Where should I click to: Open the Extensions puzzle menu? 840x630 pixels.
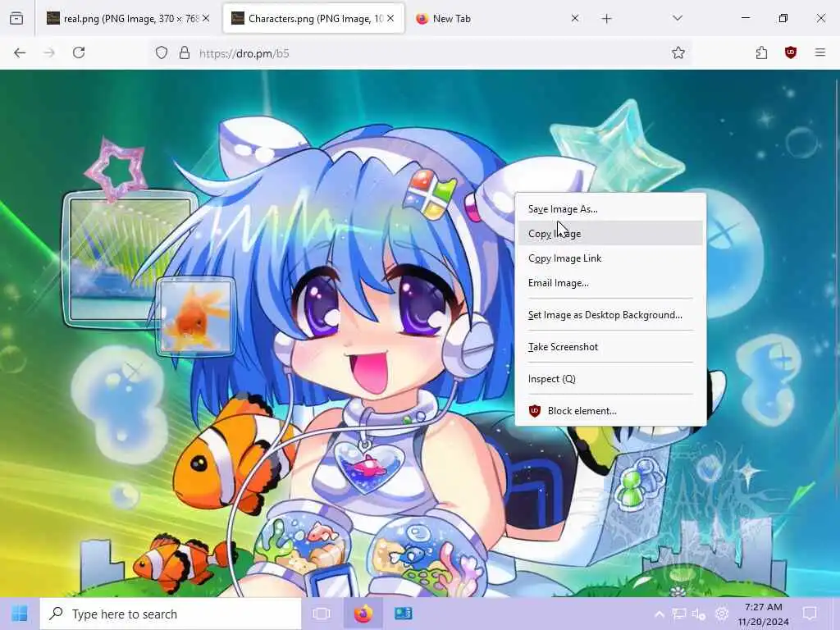(x=761, y=52)
